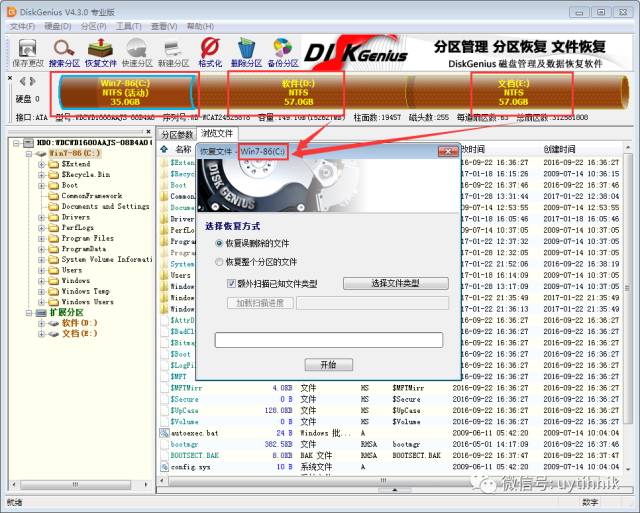Click the 选择文件类型 button
This screenshot has height=513, width=640.
pos(396,283)
